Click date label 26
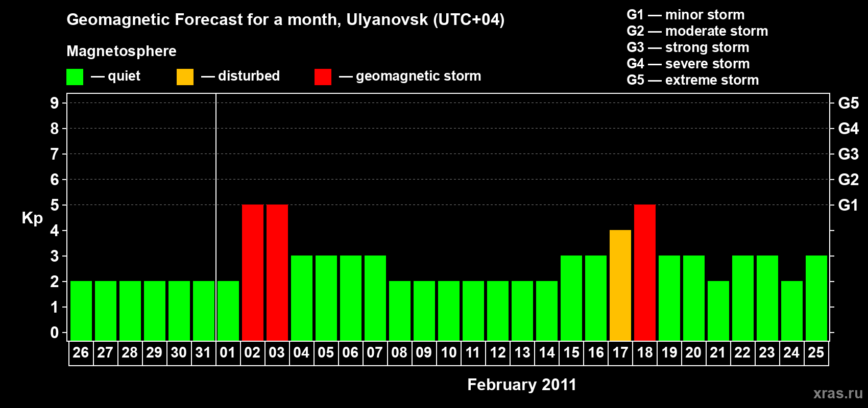Image resolution: width=868 pixels, height=408 pixels. point(81,353)
